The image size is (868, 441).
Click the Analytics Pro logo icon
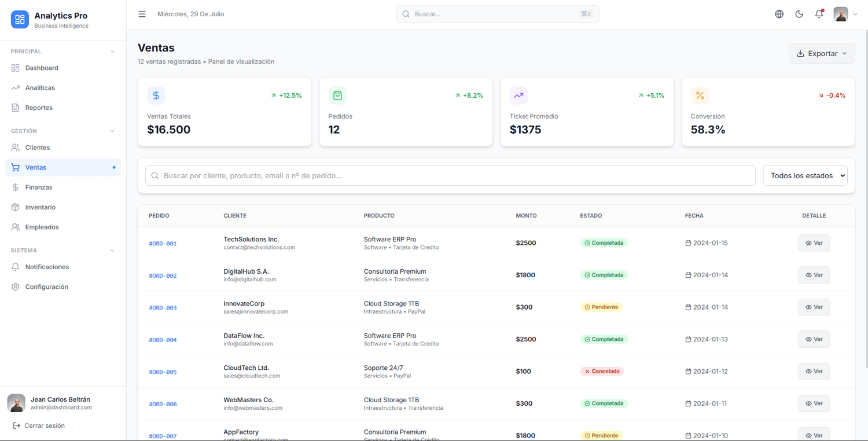[20, 20]
